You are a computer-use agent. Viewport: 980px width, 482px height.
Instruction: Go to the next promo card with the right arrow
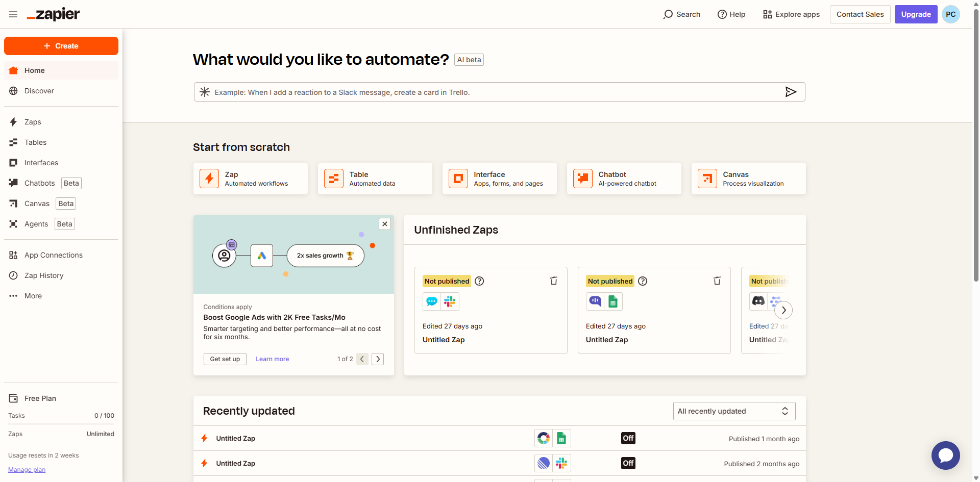tap(378, 359)
